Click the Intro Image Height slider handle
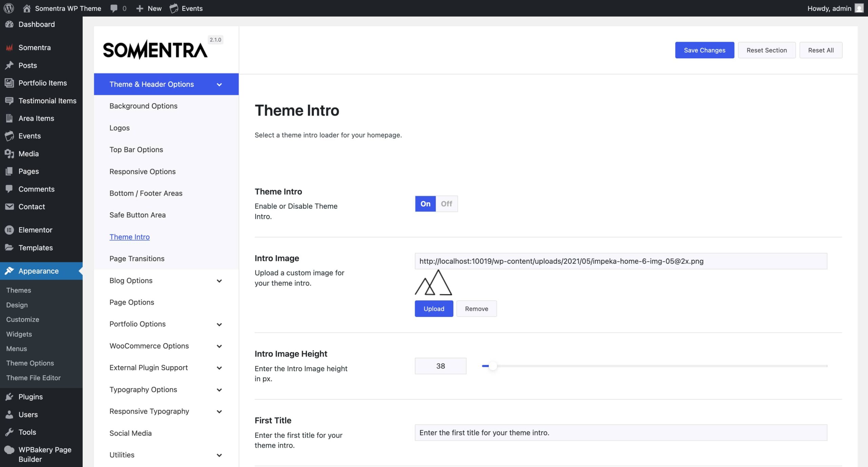 tap(493, 366)
